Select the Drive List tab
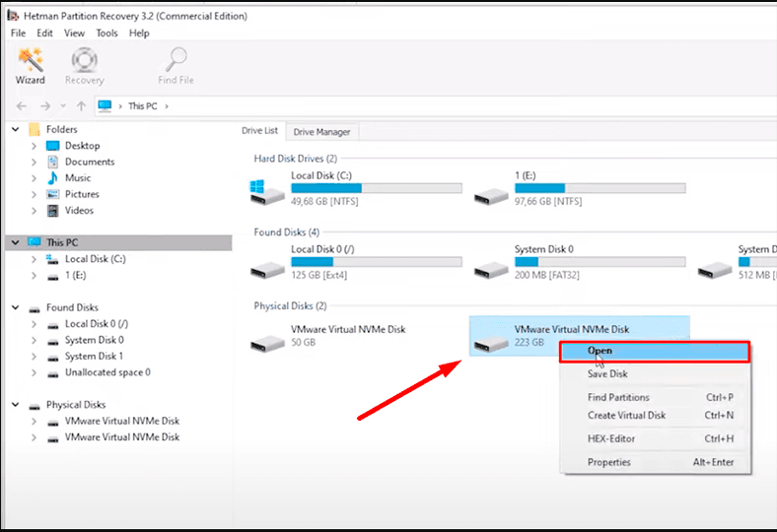 point(259,131)
